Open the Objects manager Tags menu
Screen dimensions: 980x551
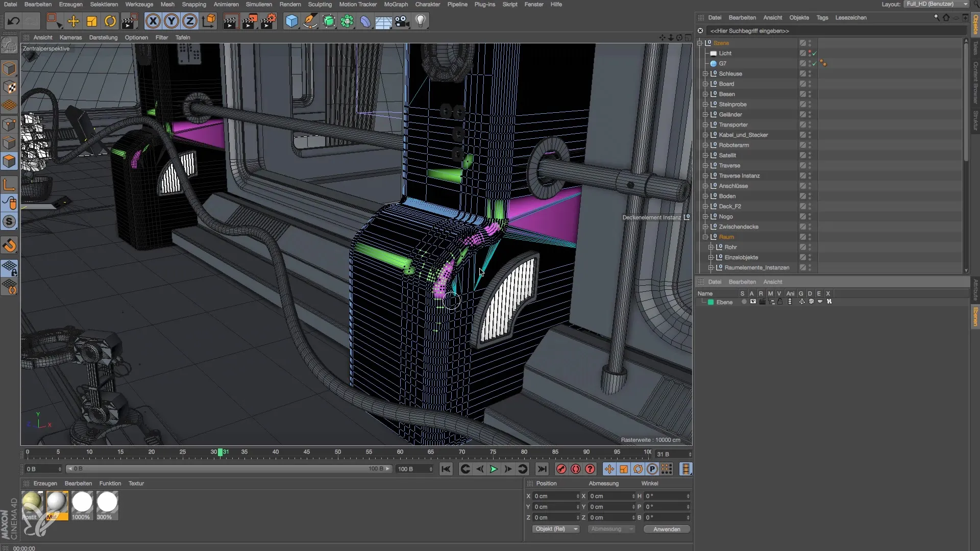point(822,17)
